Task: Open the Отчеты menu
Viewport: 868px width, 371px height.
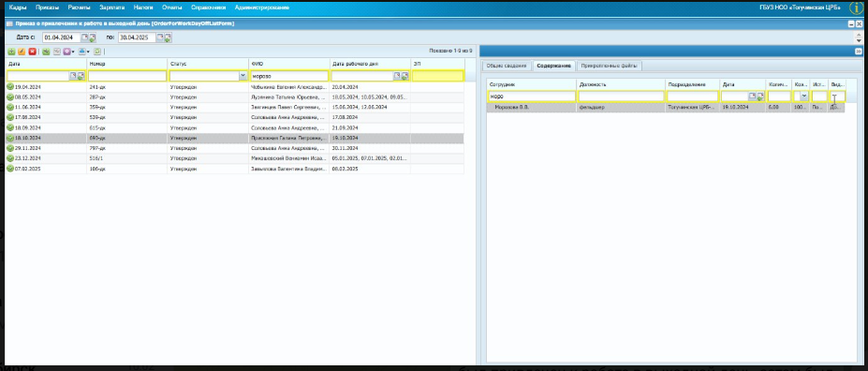Action: click(x=172, y=7)
